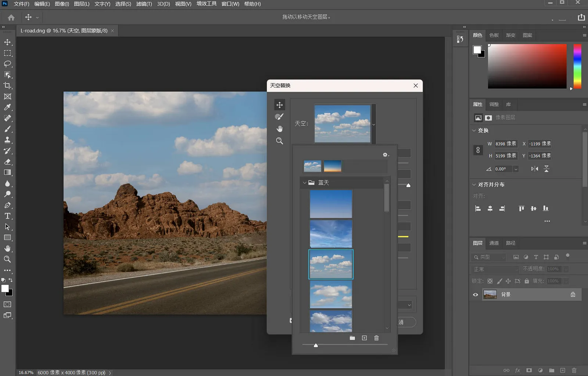The height and width of the screenshot is (376, 588).
Task: Open the 天空 sky preset dropdown arrow
Action: pos(374,124)
